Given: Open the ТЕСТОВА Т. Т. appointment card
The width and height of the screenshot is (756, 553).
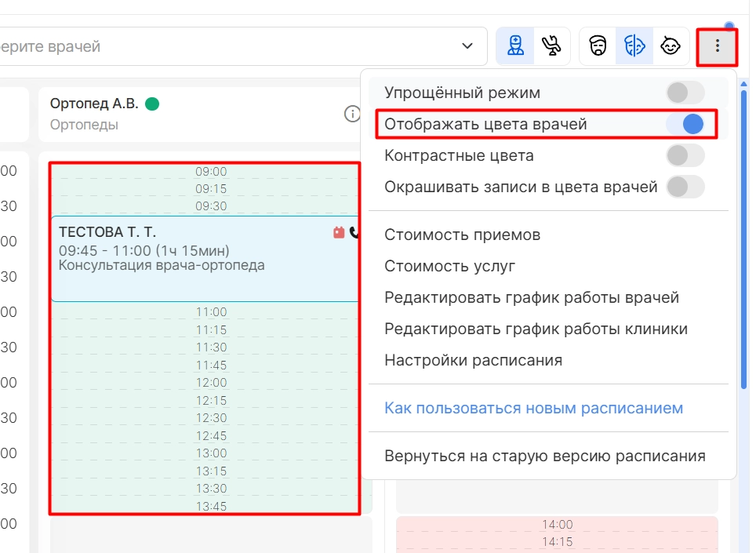Looking at the screenshot, I should point(205,259).
